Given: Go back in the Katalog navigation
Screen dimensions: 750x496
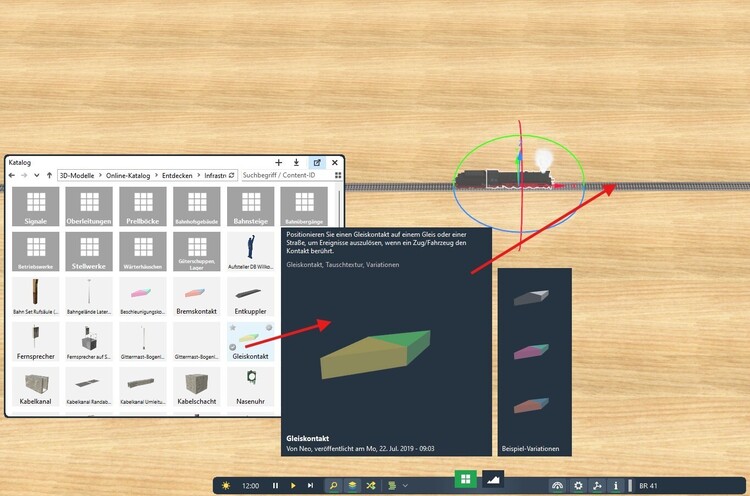Looking at the screenshot, I should click(x=12, y=176).
